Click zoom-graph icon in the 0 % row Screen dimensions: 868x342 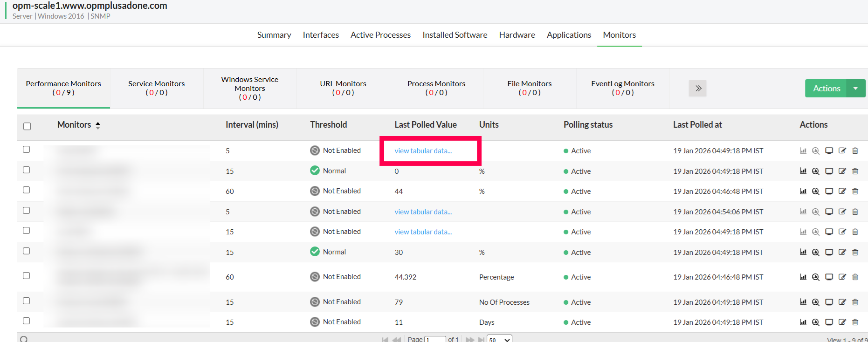816,171
